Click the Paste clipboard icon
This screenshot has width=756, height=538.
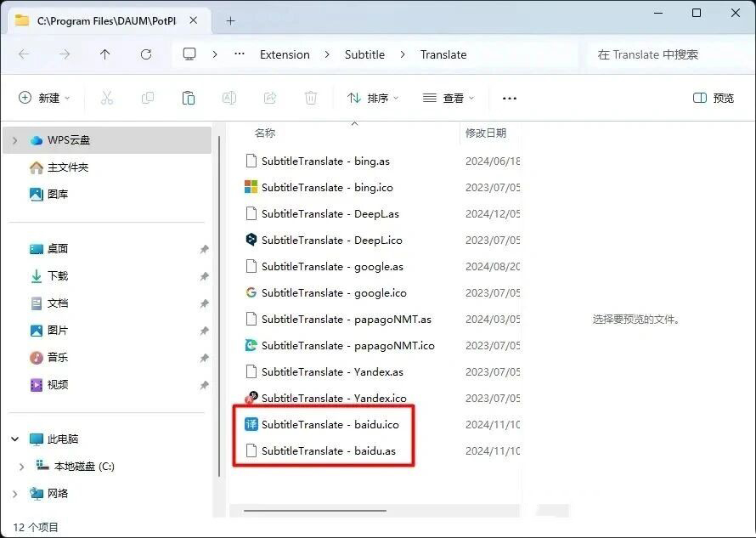pyautogui.click(x=189, y=98)
